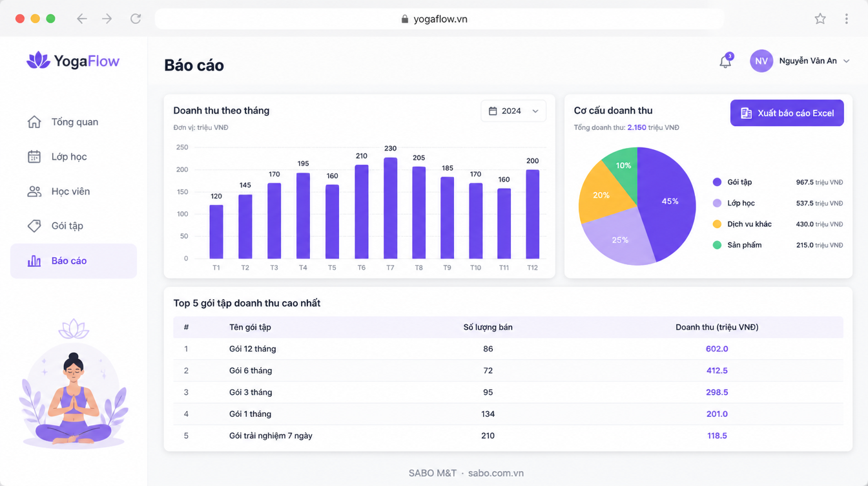Click the Tên gói tập column header
Screen dimensions: 868x486
[x=250, y=327]
